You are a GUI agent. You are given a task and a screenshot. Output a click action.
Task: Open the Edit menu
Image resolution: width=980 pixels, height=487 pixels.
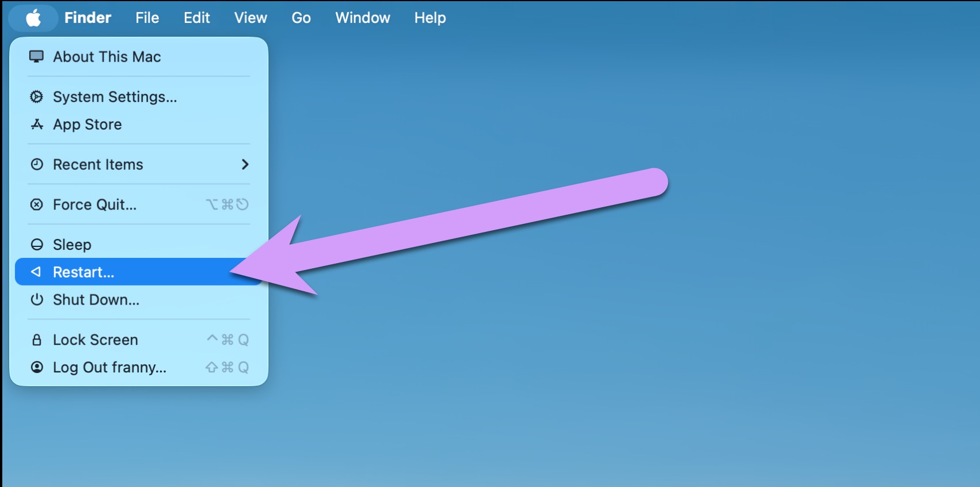pyautogui.click(x=196, y=18)
